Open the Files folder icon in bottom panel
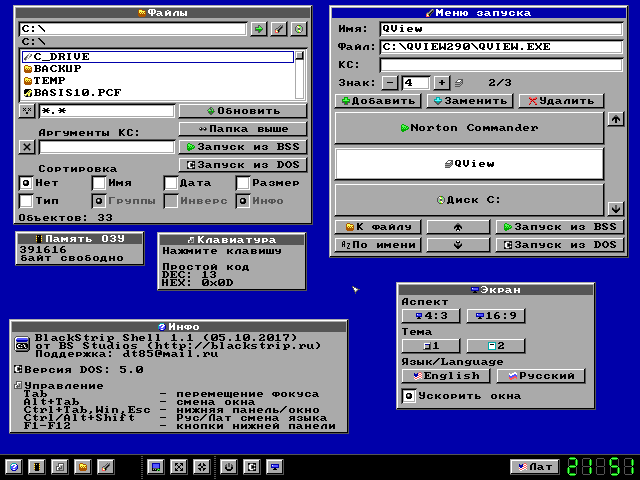Viewport: 640px width, 480px height. coord(83,467)
